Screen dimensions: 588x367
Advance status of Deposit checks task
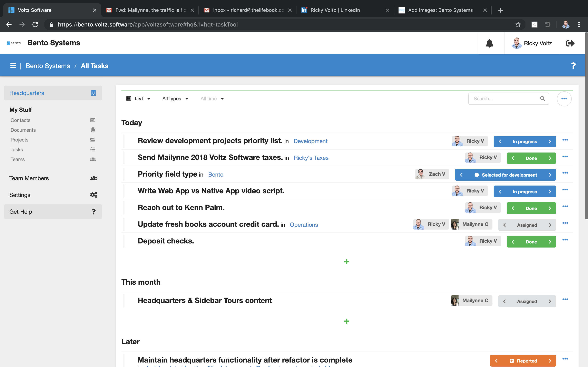coord(550,242)
